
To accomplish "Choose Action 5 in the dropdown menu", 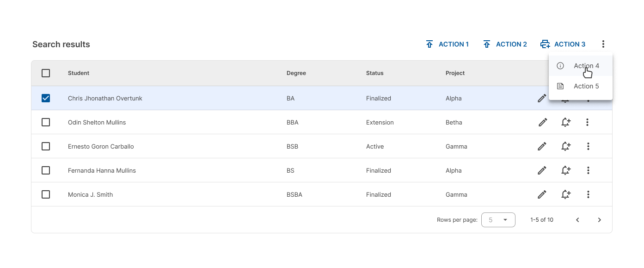I will point(586,86).
